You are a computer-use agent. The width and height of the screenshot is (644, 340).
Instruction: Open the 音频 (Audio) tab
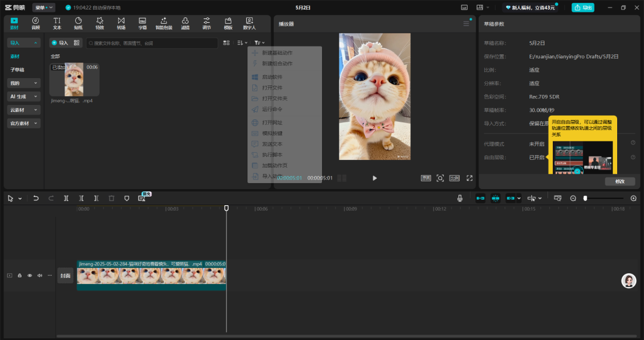(x=36, y=23)
